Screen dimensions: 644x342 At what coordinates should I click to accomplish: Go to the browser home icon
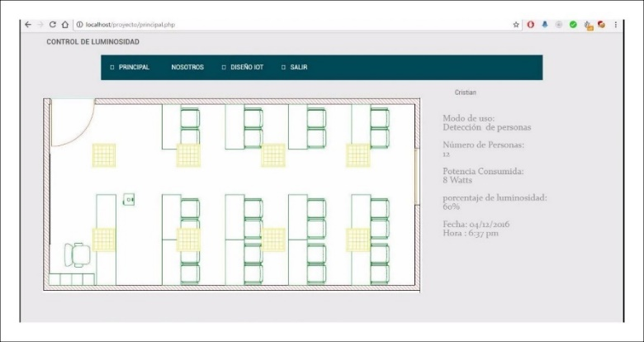tap(65, 25)
